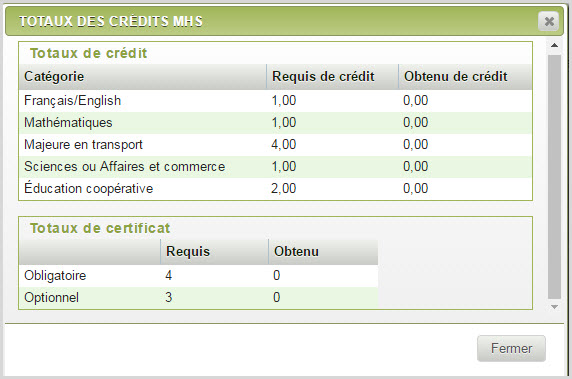Image resolution: width=572 pixels, height=379 pixels.
Task: Click the Requis header in certificate totals
Action: point(214,252)
